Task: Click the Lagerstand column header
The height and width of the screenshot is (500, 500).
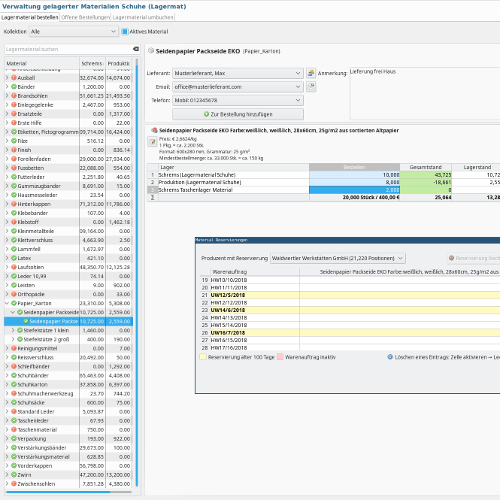Action: tap(476, 167)
